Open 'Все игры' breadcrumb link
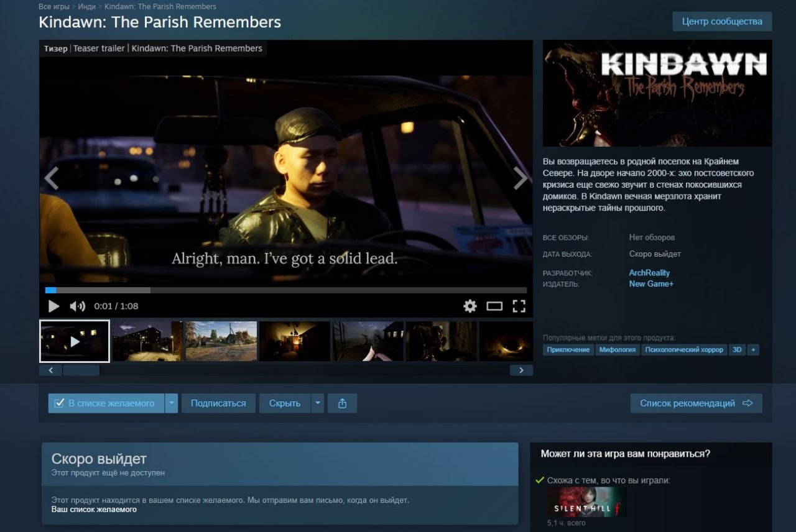796x532 pixels. (x=54, y=6)
